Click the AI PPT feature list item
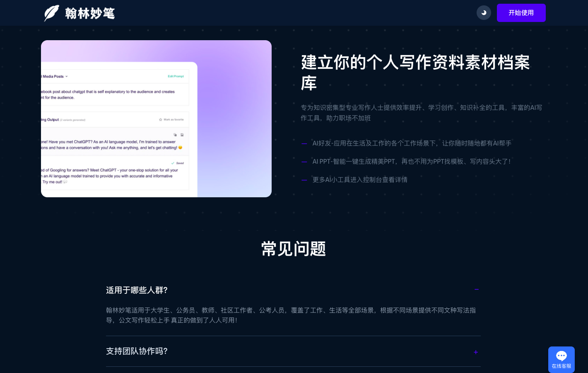Viewport: 588px width, 373px height. point(412,162)
